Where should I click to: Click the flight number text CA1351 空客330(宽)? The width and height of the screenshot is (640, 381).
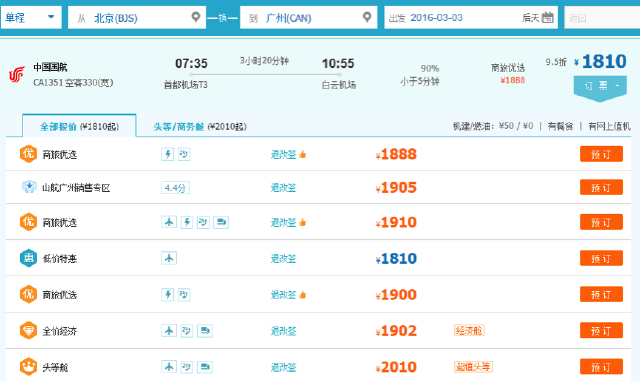tap(73, 83)
